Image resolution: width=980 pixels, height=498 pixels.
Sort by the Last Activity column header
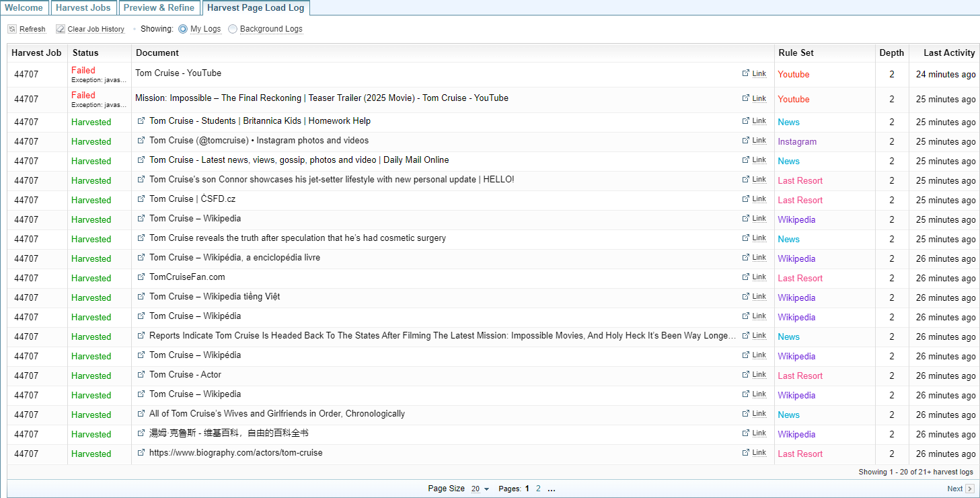pyautogui.click(x=948, y=52)
